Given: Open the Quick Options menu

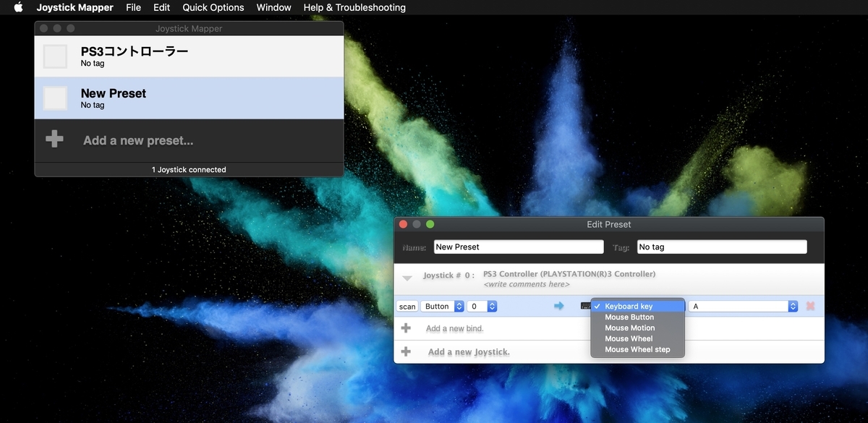Looking at the screenshot, I should pos(213,7).
